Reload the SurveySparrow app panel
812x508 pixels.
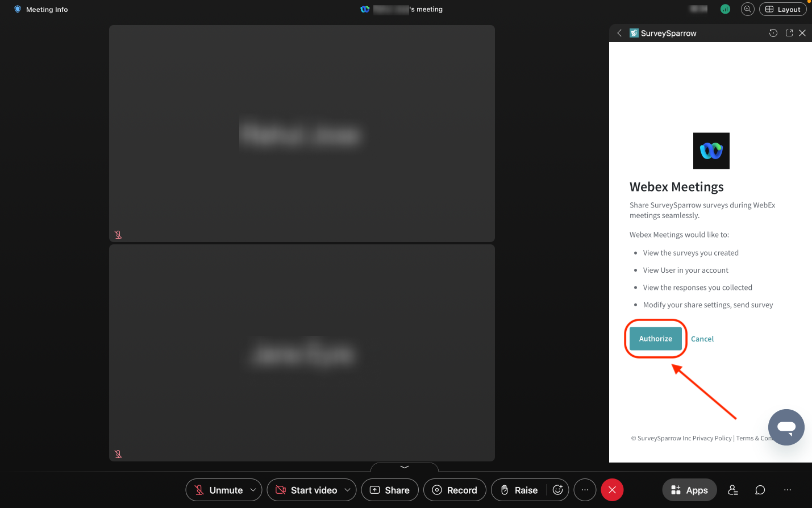[x=773, y=33]
